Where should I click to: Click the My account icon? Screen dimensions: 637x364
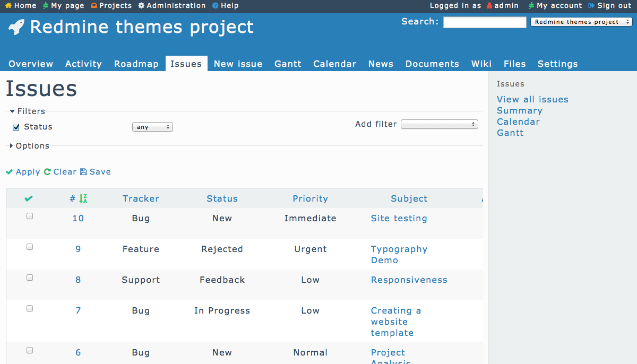531,6
